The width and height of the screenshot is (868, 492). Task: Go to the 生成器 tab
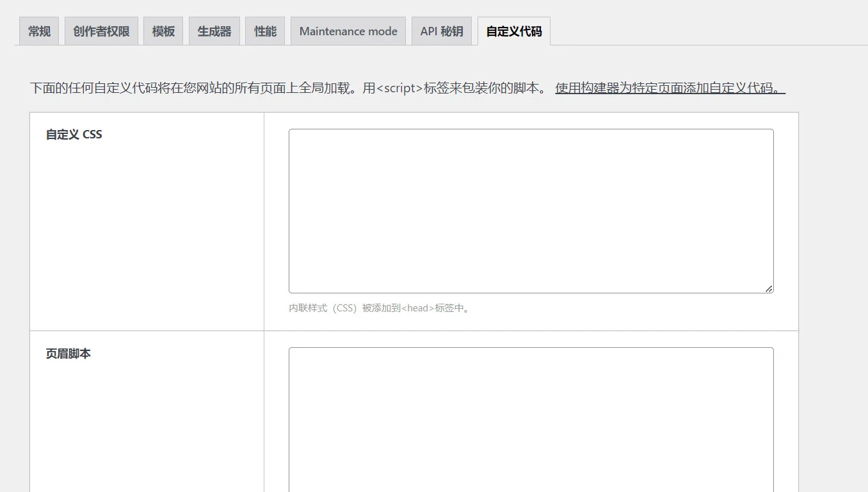214,31
